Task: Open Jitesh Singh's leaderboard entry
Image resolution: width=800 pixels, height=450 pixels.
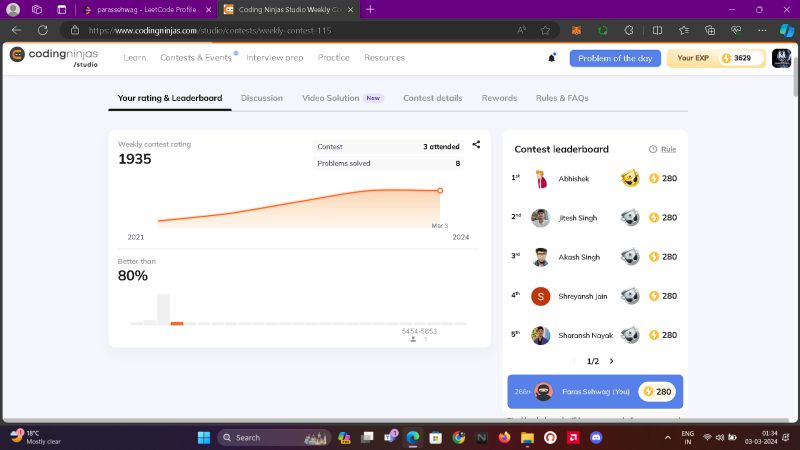Action: [594, 218]
